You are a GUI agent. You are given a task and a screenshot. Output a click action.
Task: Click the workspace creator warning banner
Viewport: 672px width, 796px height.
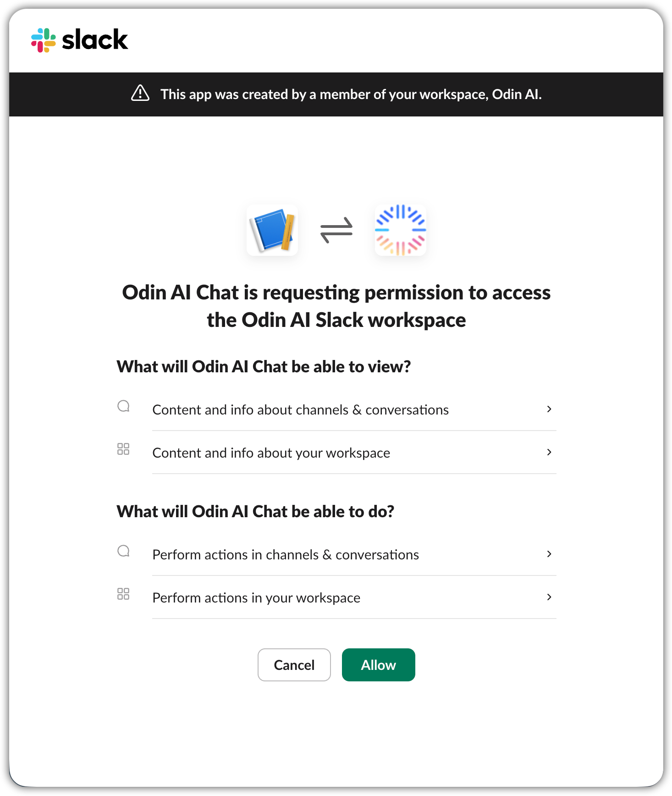(336, 94)
